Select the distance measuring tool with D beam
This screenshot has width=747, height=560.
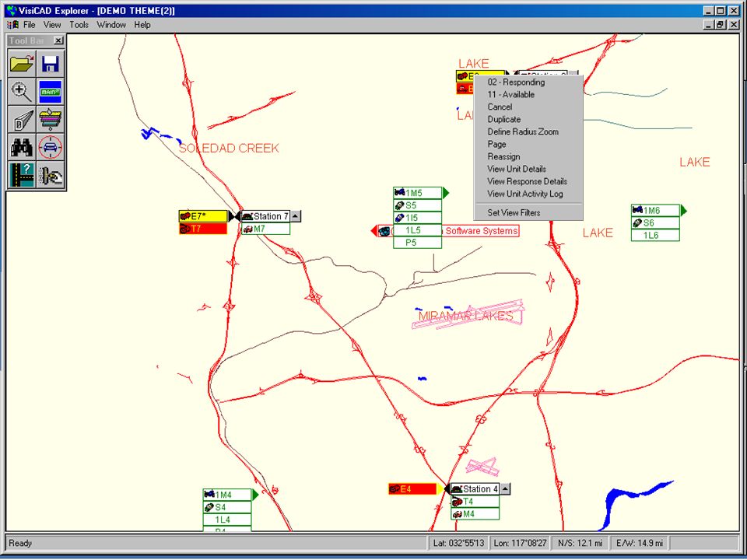tap(22, 119)
